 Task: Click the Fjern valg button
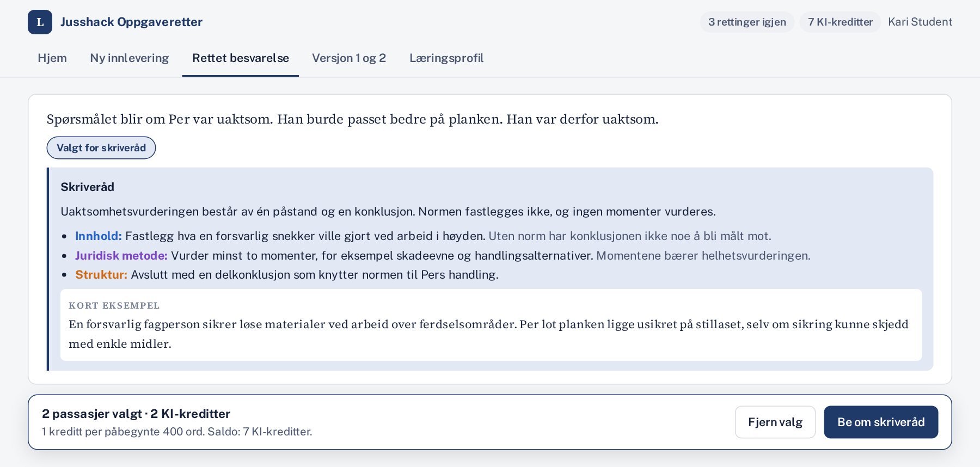[x=775, y=422]
